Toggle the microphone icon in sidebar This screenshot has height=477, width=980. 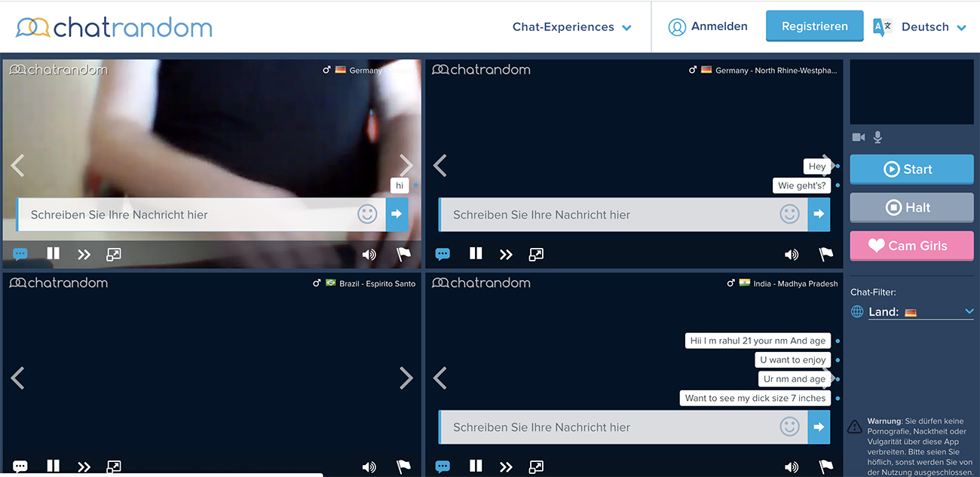877,137
